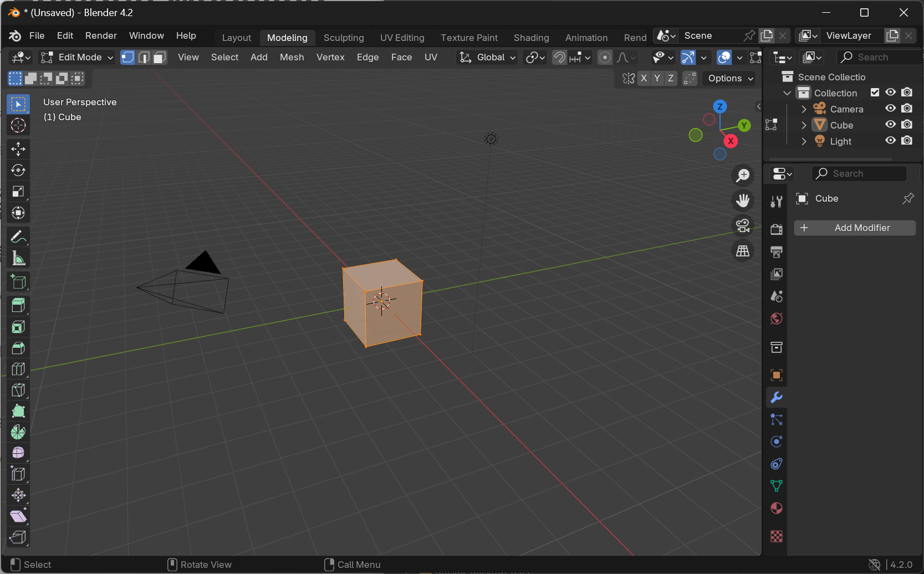Select the Add Cube tool
This screenshot has height=574, width=924.
18,282
